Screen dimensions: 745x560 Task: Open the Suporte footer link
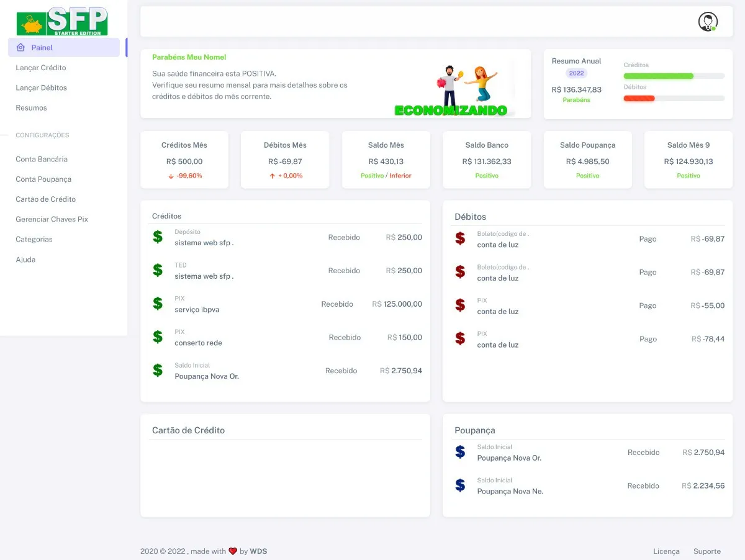pyautogui.click(x=707, y=551)
